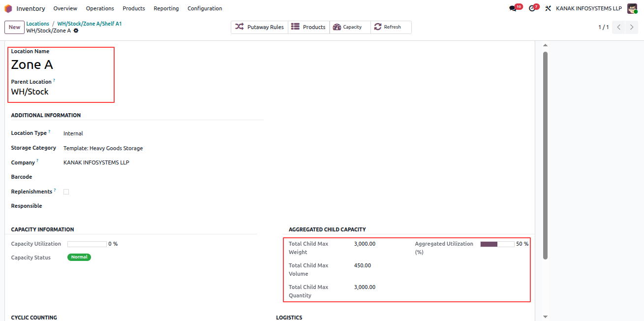644x321 pixels.
Task: Click the gear icon next to WH/Stock/Zone A
Action: pos(76,31)
